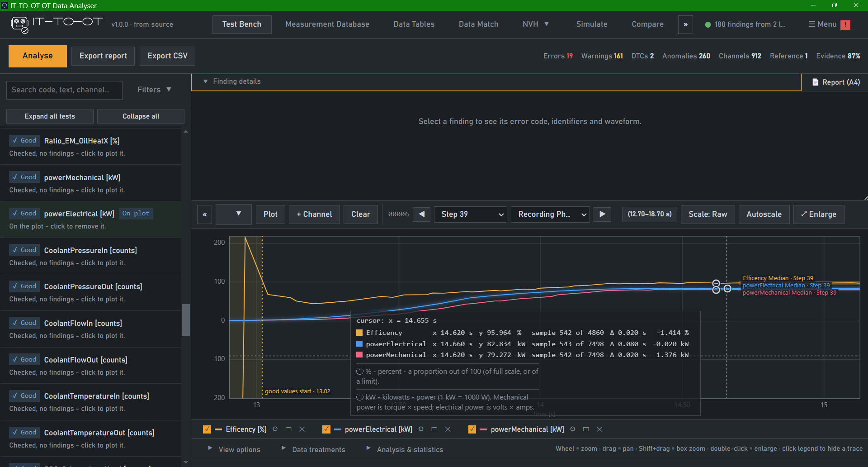Open settings gear for powerMechanical trace
The height and width of the screenshot is (467, 868).
pyautogui.click(x=572, y=429)
